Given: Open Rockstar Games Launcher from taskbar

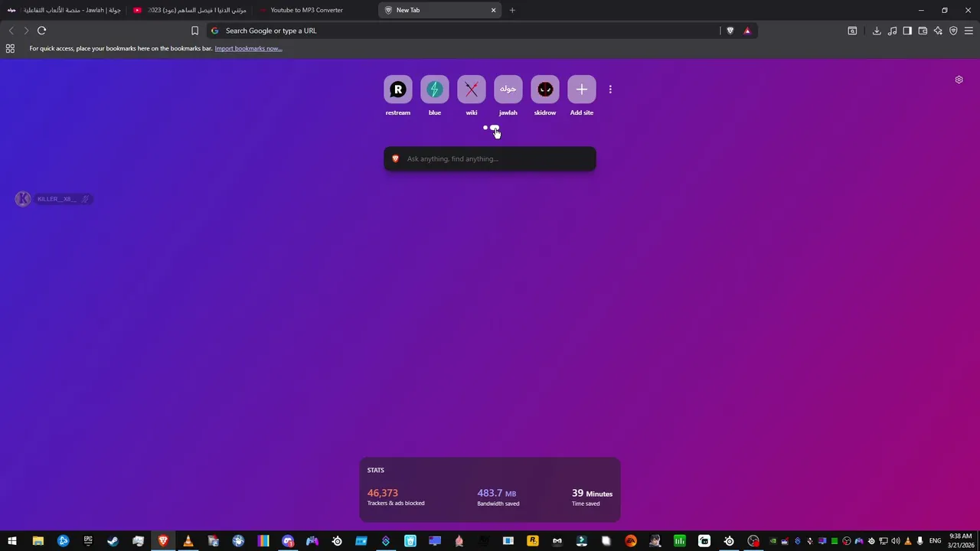Looking at the screenshot, I should point(533,541).
